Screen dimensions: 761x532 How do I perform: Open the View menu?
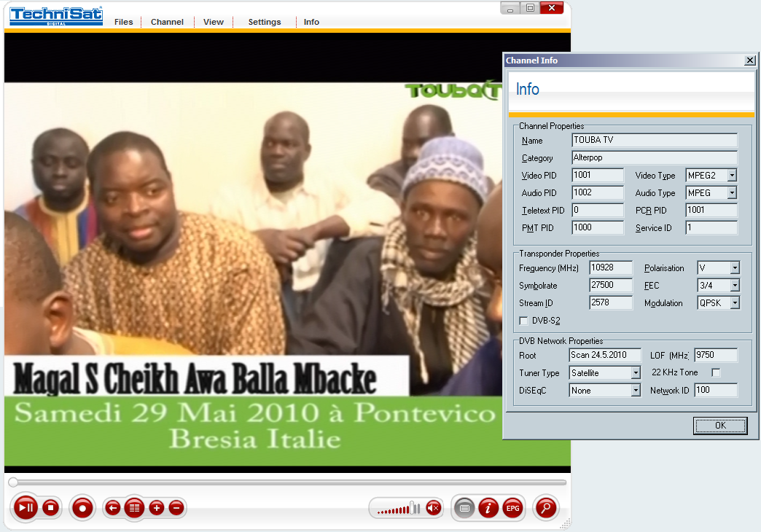(214, 22)
